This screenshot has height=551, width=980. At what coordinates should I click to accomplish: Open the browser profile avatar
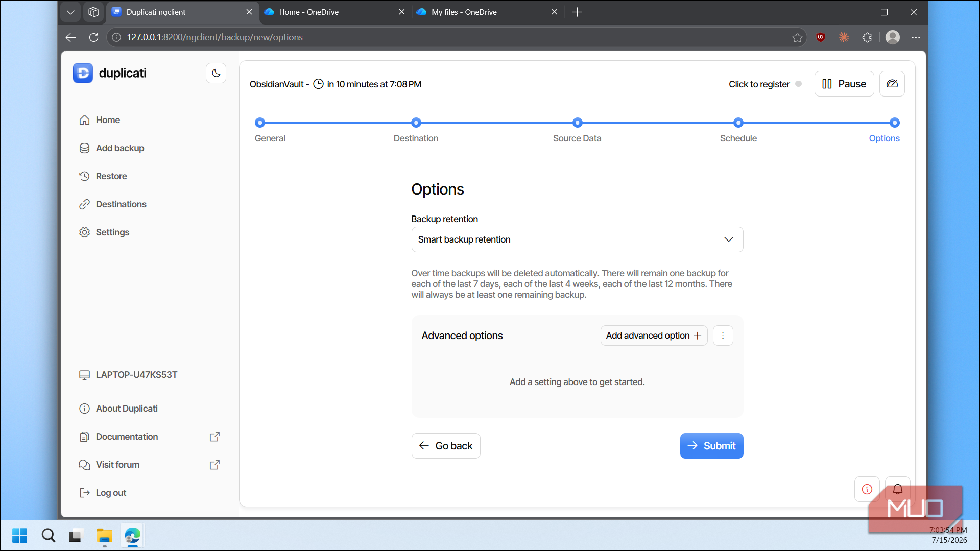pyautogui.click(x=893, y=37)
